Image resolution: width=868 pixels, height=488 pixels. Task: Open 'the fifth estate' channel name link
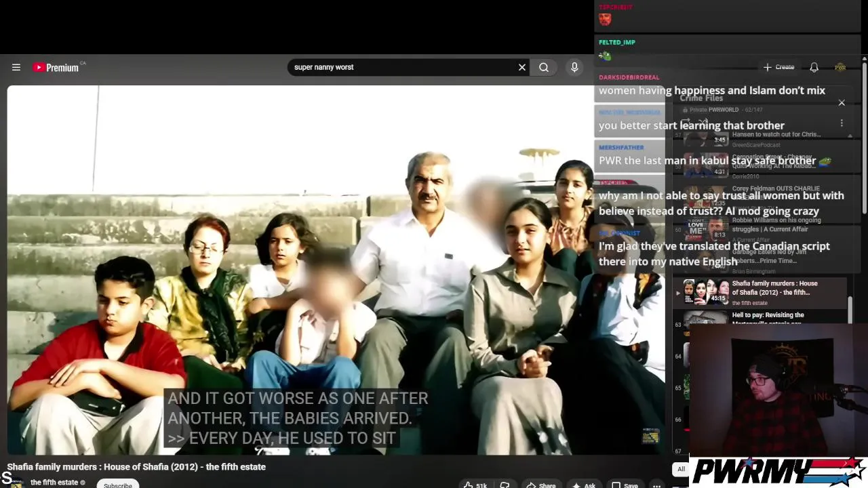[54, 483]
